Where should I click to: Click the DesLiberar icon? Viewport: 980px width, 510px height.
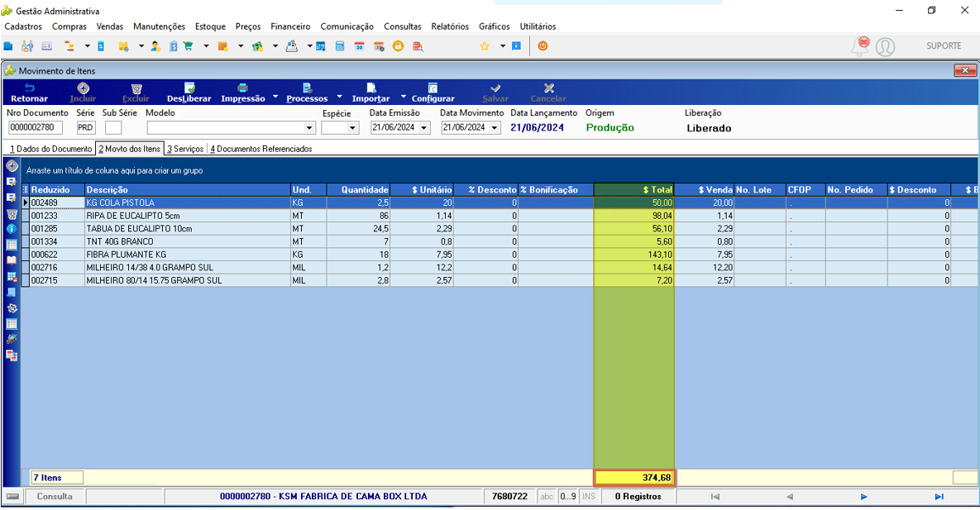[189, 88]
